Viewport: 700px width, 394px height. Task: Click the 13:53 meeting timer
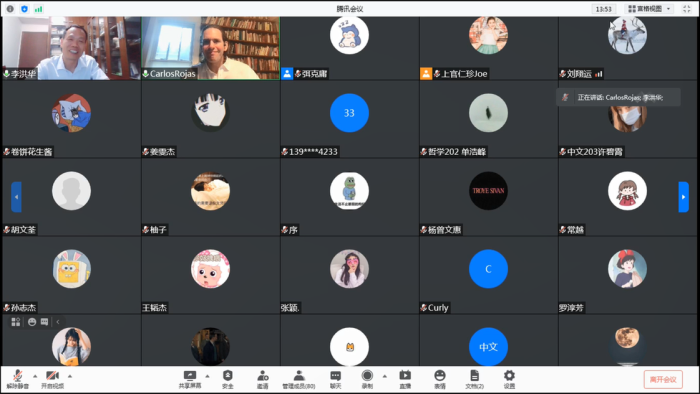[604, 8]
